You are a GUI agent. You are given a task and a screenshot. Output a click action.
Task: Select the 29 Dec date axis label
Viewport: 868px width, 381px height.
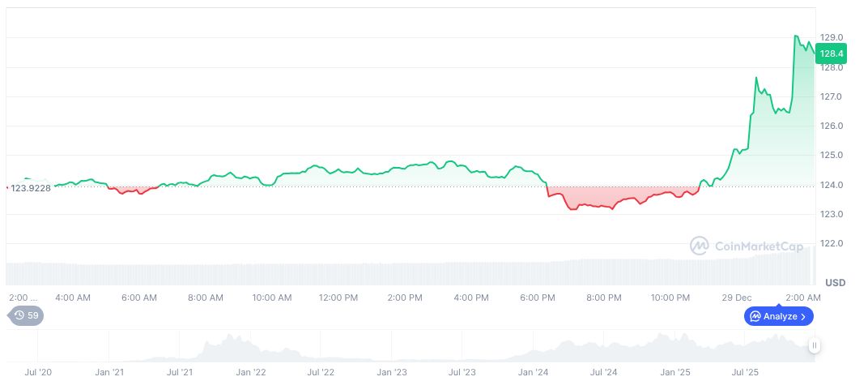738,298
